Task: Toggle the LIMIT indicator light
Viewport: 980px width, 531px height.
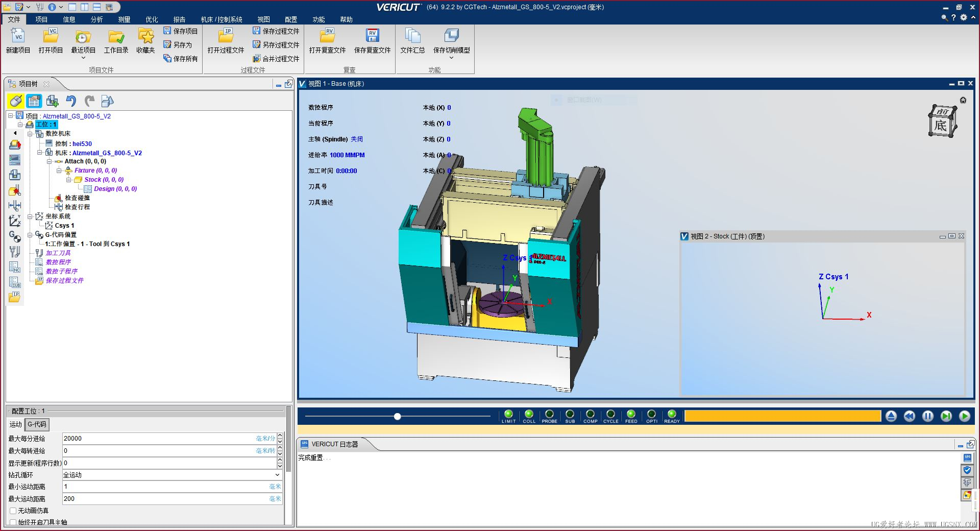Action: (x=508, y=414)
